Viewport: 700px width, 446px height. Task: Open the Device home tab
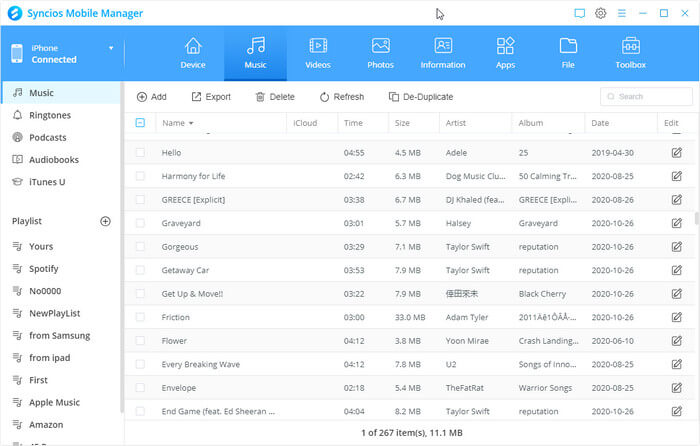tap(193, 54)
